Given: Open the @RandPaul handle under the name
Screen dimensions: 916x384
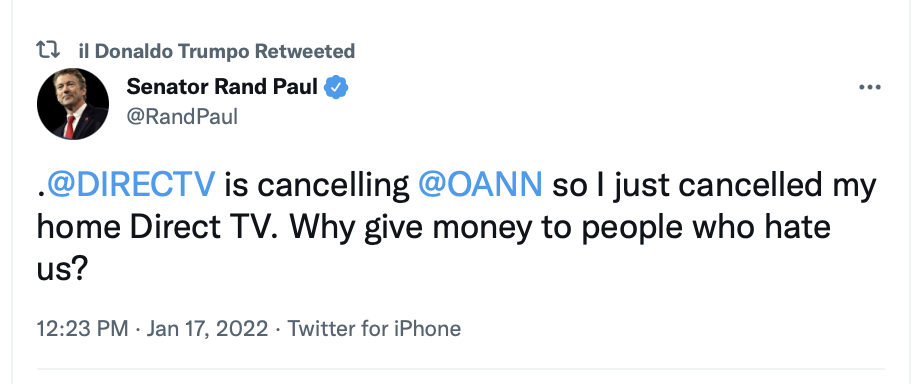Looking at the screenshot, I should [x=182, y=117].
